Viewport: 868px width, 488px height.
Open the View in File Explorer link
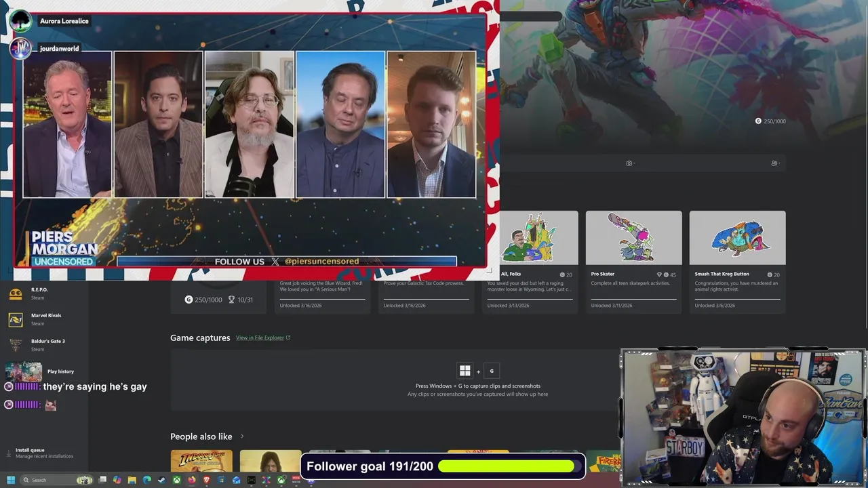(x=260, y=338)
